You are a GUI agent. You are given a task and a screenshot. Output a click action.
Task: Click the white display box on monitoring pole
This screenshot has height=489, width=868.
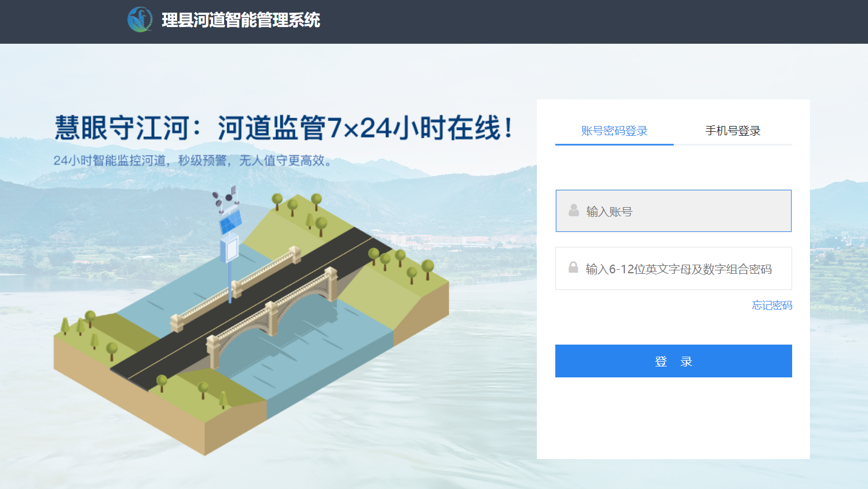230,250
